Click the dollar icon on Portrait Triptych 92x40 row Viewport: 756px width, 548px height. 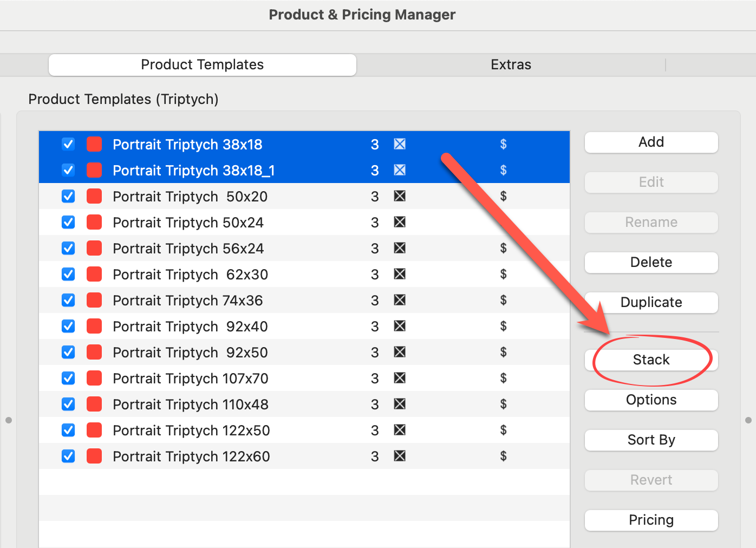click(503, 326)
